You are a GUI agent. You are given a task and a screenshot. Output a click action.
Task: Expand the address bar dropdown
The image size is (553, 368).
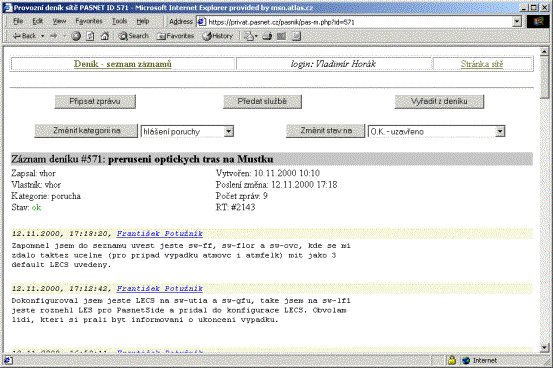click(x=517, y=22)
